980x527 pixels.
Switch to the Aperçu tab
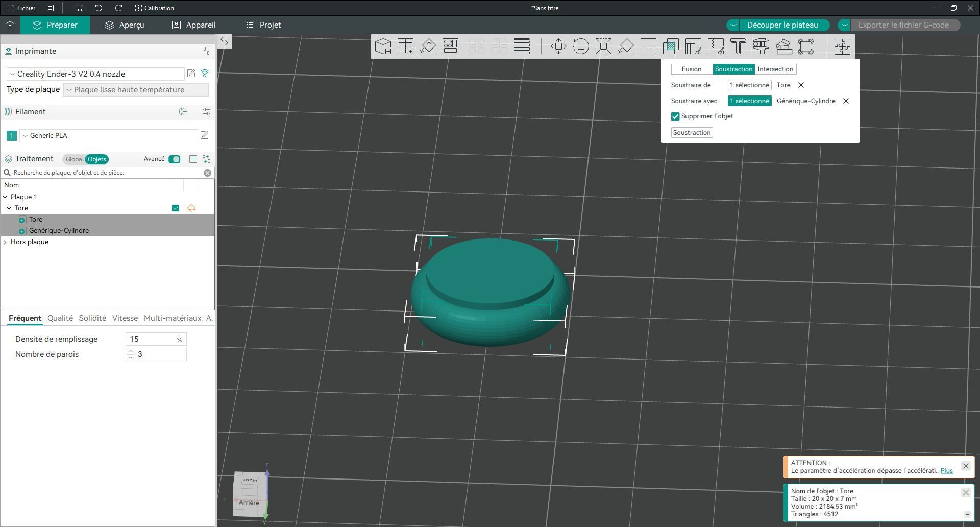coord(125,25)
